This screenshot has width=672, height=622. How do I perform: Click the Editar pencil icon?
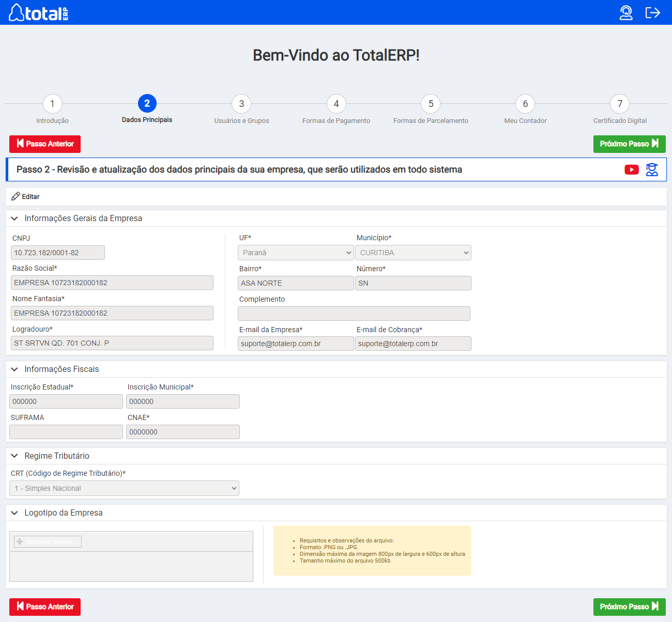[16, 196]
